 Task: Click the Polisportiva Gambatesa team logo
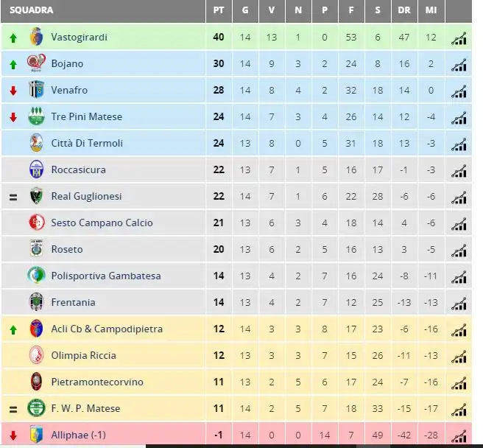tap(36, 276)
